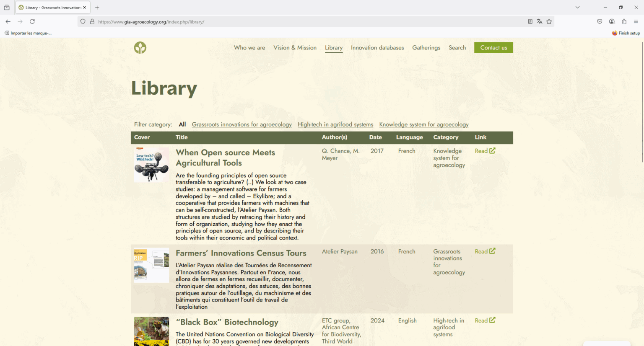
Task: Expand the list all tabs chevron
Action: pyautogui.click(x=577, y=7)
